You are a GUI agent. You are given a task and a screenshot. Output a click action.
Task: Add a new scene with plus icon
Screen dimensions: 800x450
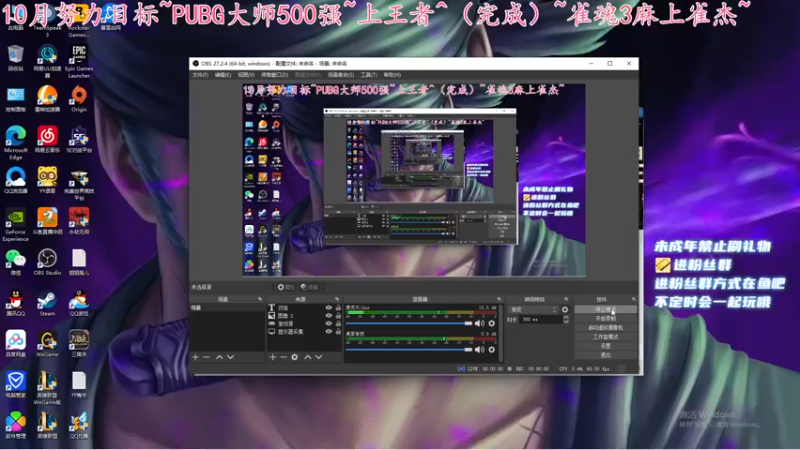pos(195,357)
